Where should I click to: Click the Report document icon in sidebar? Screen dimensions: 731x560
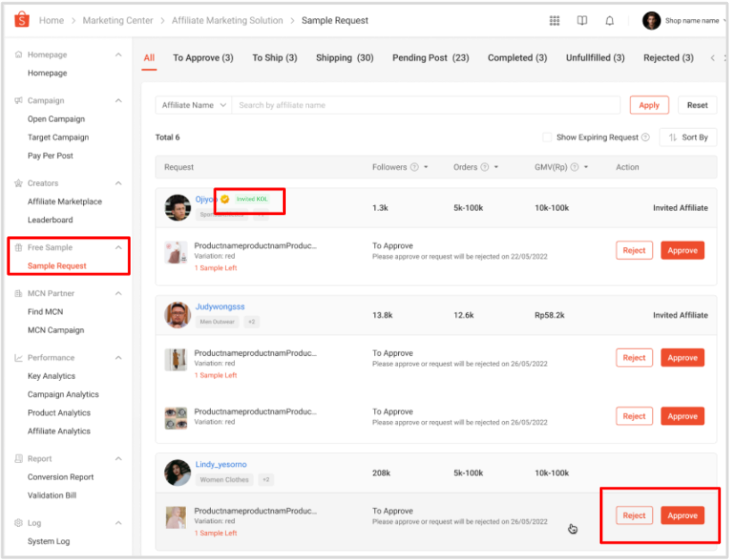[x=19, y=458]
